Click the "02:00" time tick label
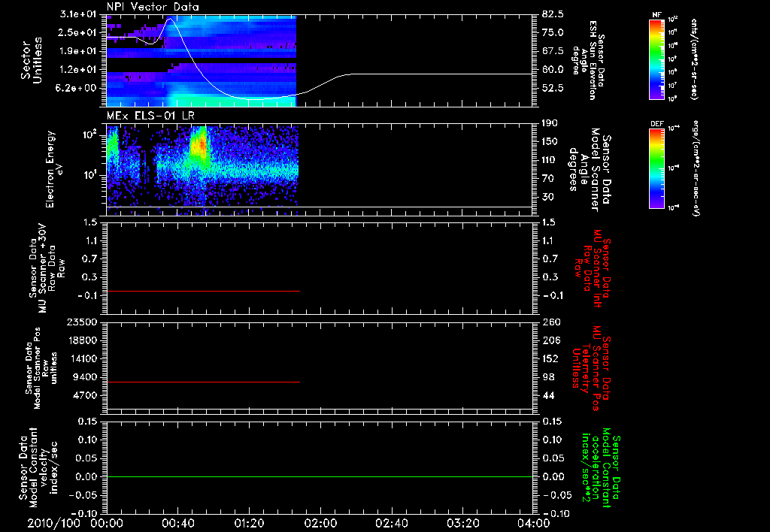The image size is (770, 532). [x=320, y=523]
